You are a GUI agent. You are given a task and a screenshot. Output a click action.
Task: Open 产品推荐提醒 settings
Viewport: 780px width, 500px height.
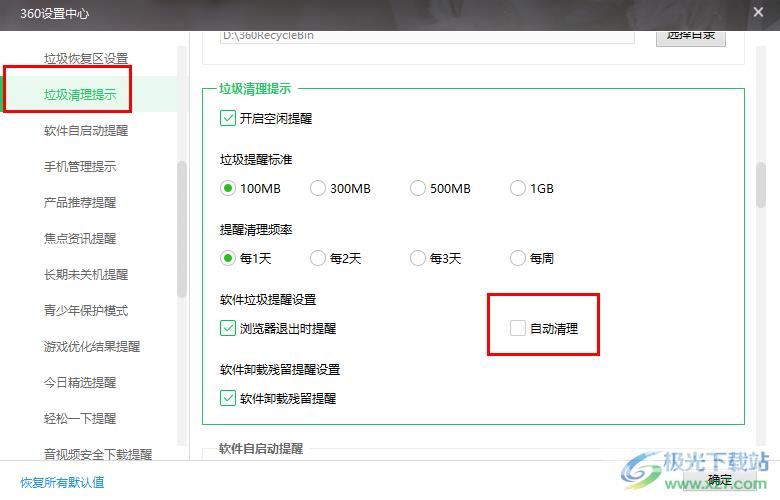[80, 202]
